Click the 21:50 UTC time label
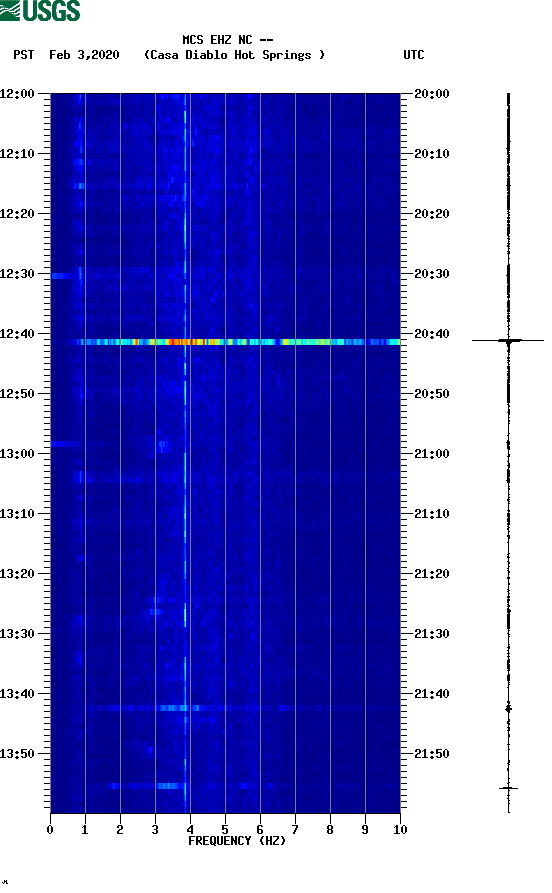 [x=431, y=753]
